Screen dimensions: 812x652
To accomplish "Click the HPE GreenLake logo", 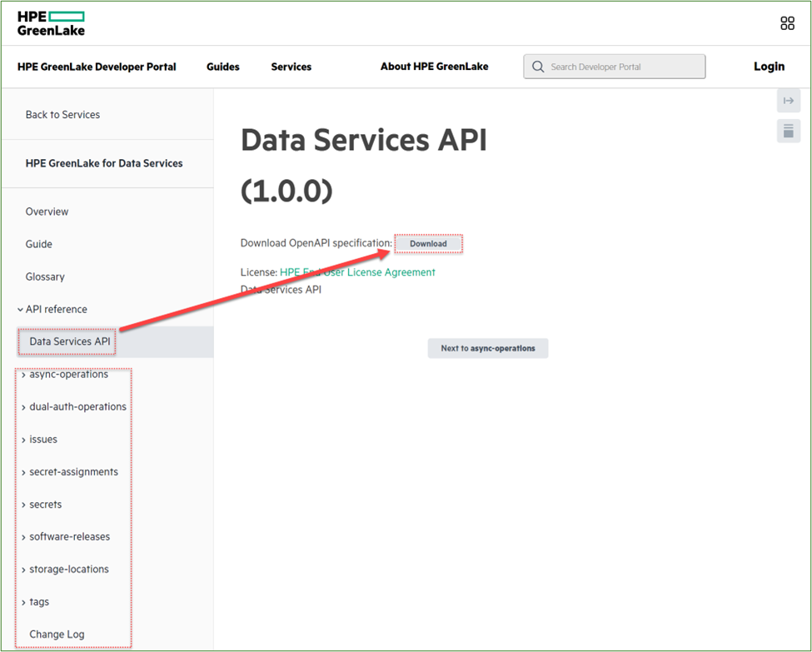I will [51, 23].
